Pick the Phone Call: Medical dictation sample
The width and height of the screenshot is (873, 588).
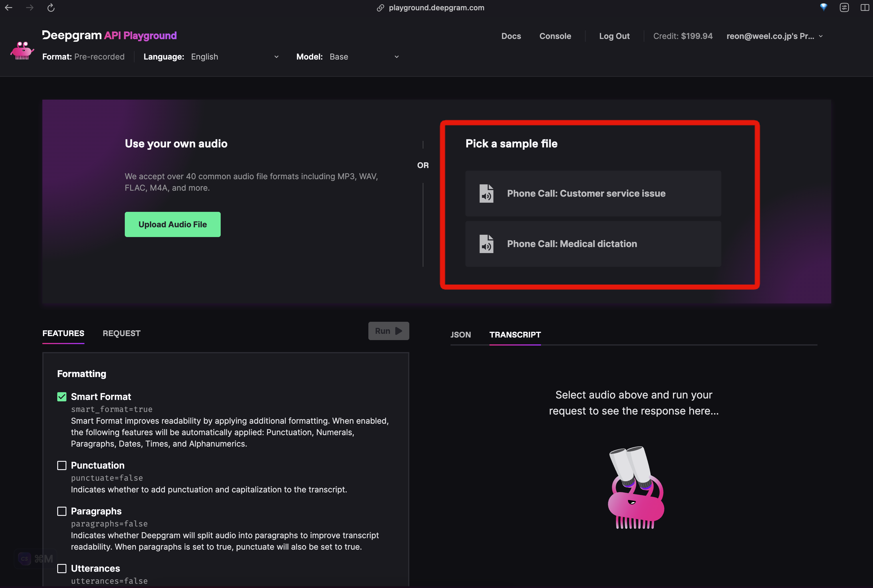pos(593,244)
